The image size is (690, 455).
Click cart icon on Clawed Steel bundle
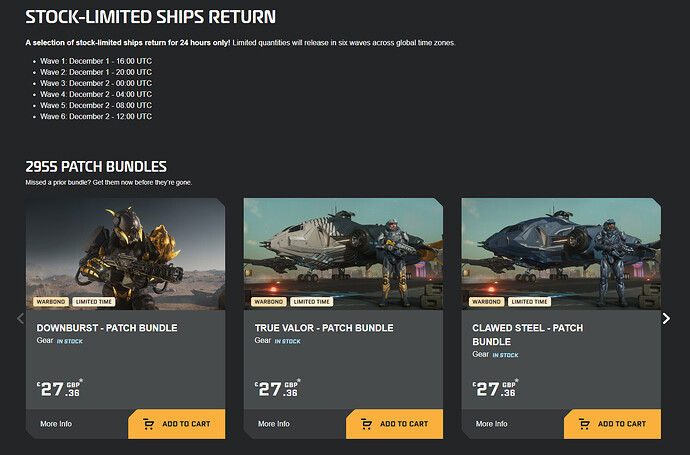pyautogui.click(x=585, y=424)
